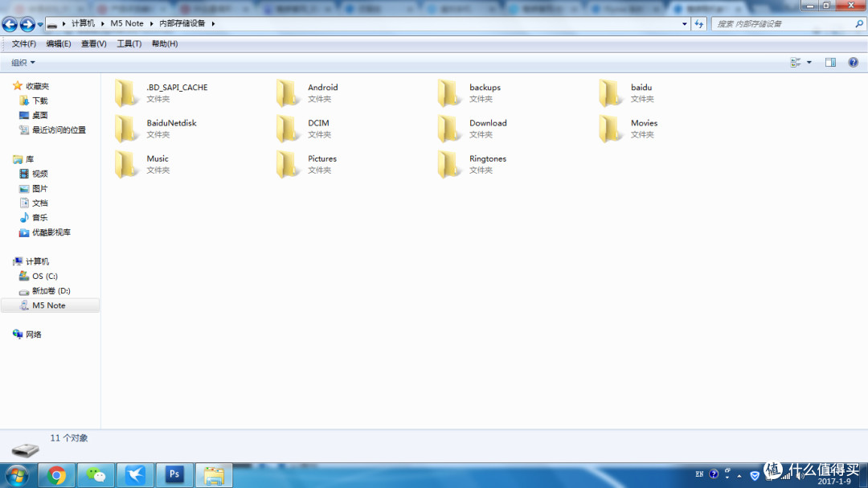Viewport: 868px width, 488px height.
Task: Open the BaiduNetdisk folder icon
Action: click(x=126, y=128)
